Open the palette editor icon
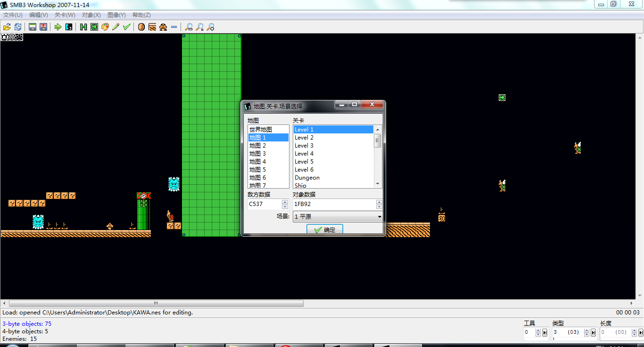644x347 pixels. [105, 27]
